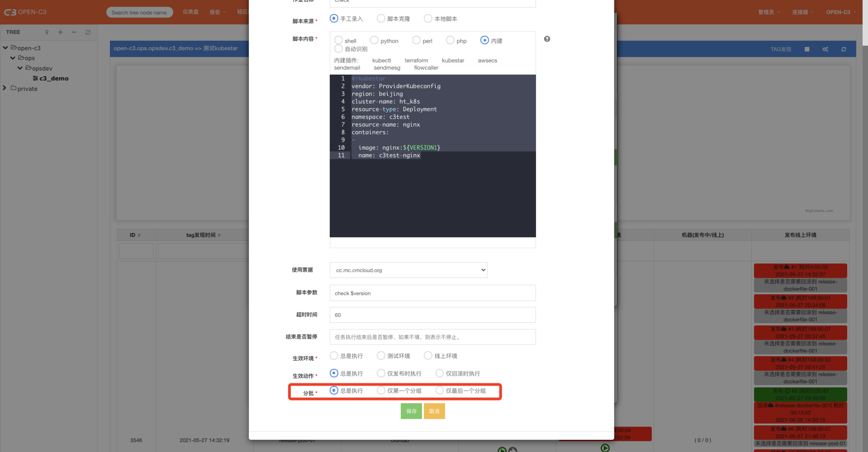The height and width of the screenshot is (452, 868).
Task: Insert the sendemail built-in plugin
Action: [x=347, y=68]
